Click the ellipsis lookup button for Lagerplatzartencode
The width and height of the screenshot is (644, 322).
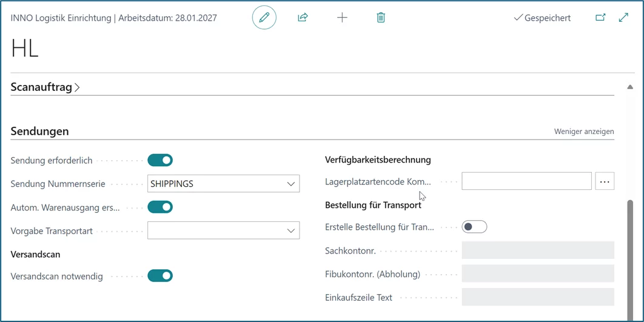pos(605,181)
